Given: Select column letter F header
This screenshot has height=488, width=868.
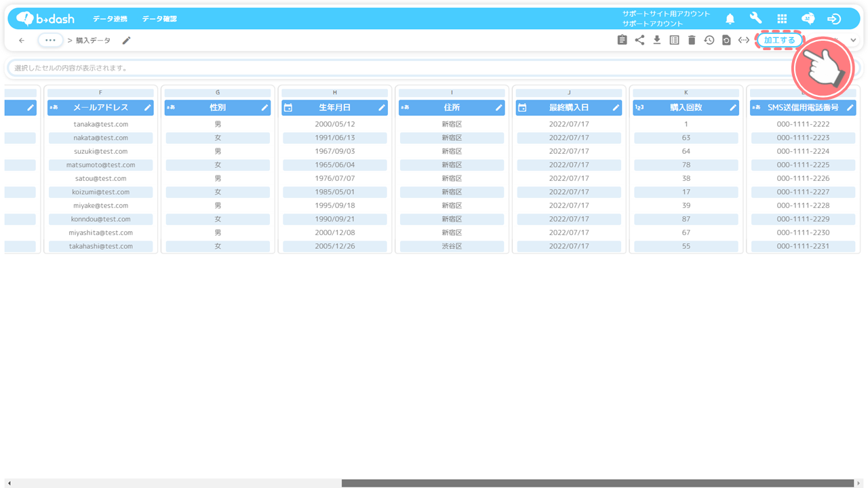Looking at the screenshot, I should (x=100, y=93).
